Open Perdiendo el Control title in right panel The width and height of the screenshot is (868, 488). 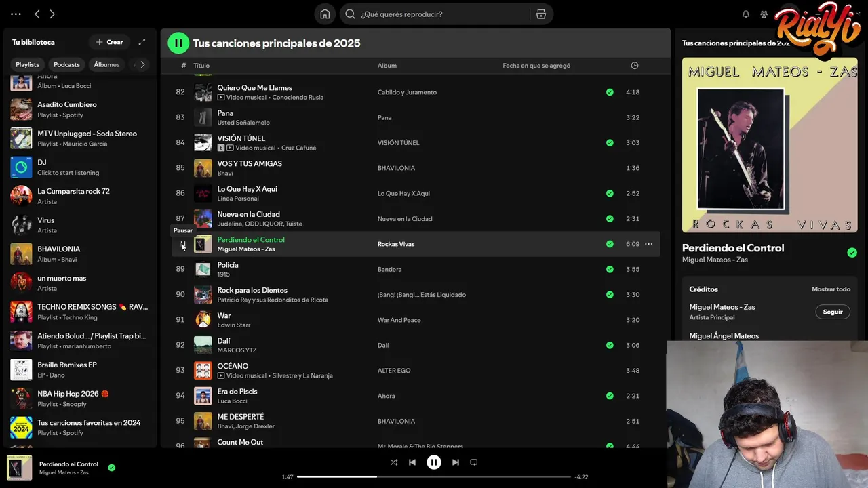tap(733, 248)
